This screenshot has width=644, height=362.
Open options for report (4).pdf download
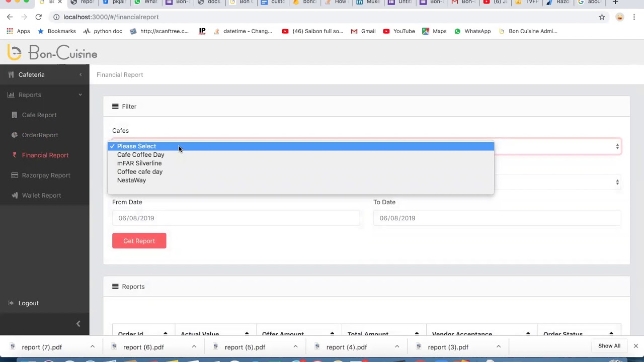[397, 346]
